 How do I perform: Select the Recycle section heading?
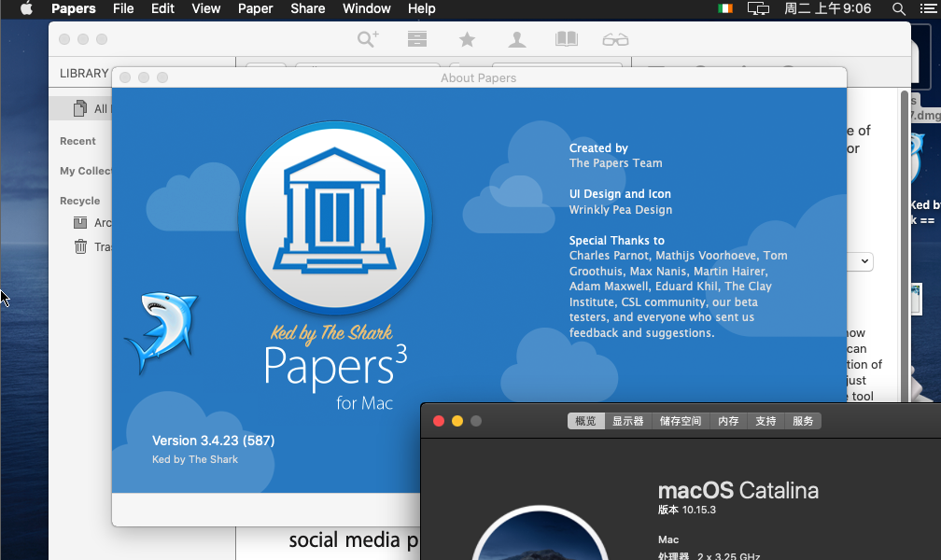pyautogui.click(x=80, y=201)
